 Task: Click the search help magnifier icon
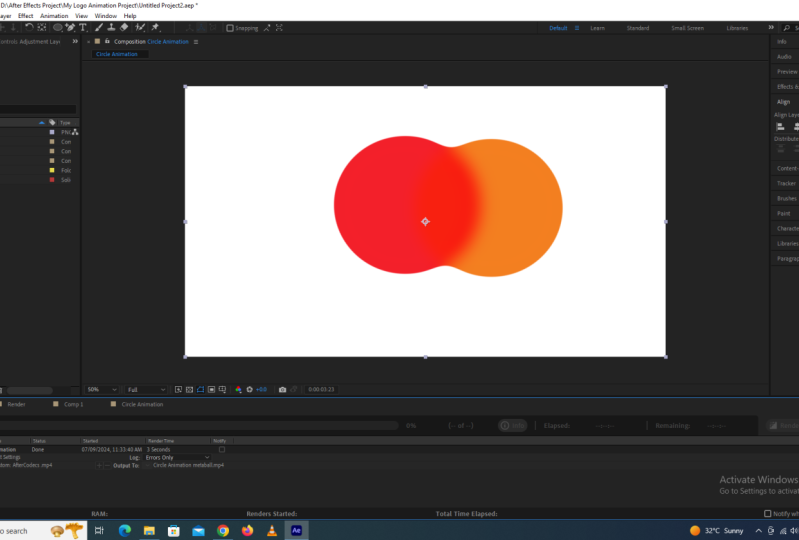pyautogui.click(x=787, y=28)
